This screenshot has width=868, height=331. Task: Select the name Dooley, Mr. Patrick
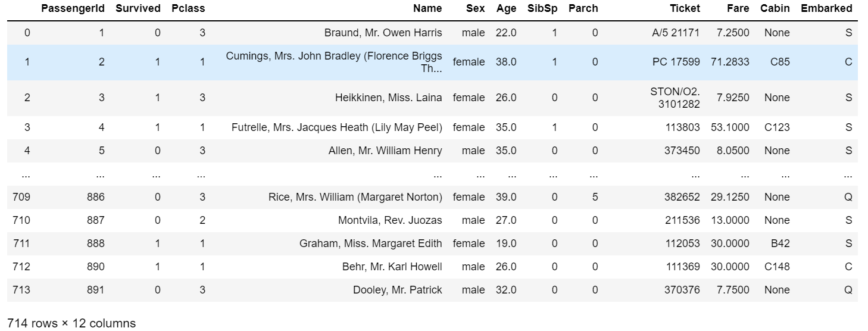coord(398,290)
